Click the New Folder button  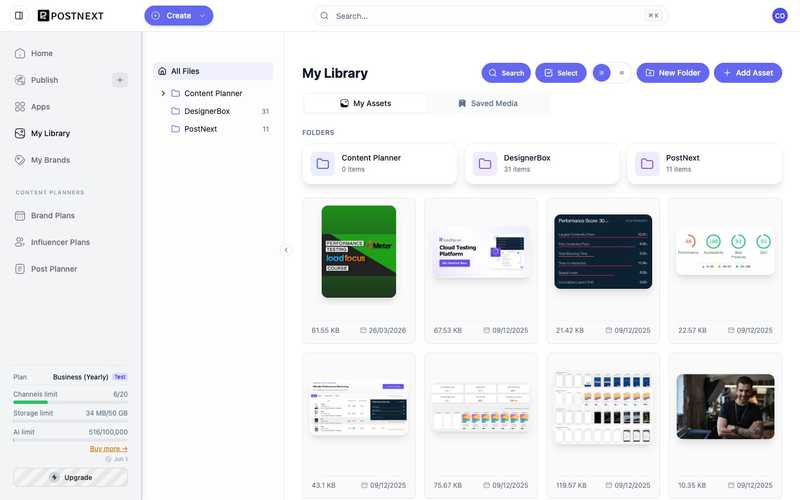pos(672,73)
